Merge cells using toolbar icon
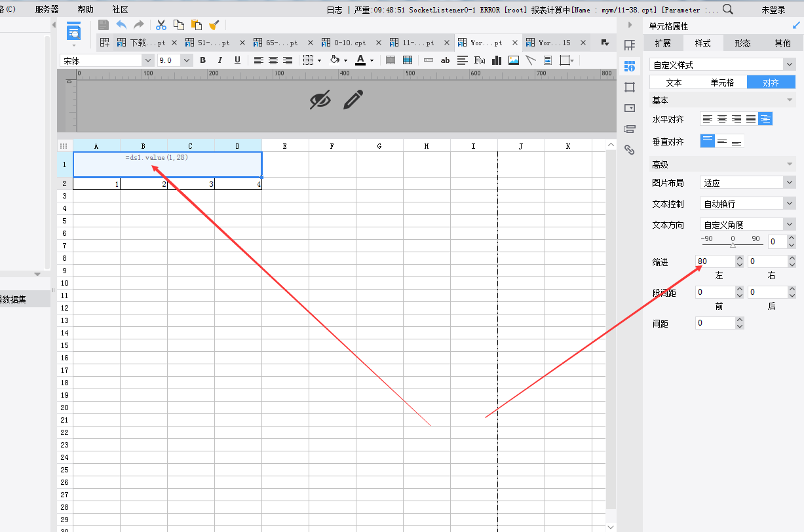Image resolution: width=804 pixels, height=532 pixels. tap(391, 60)
